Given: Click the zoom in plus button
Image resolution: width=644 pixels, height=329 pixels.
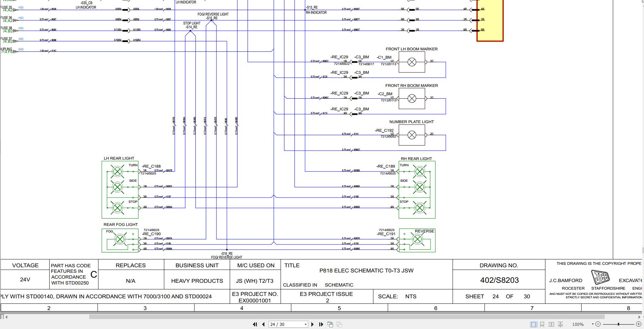Looking at the screenshot, I should (638, 324).
